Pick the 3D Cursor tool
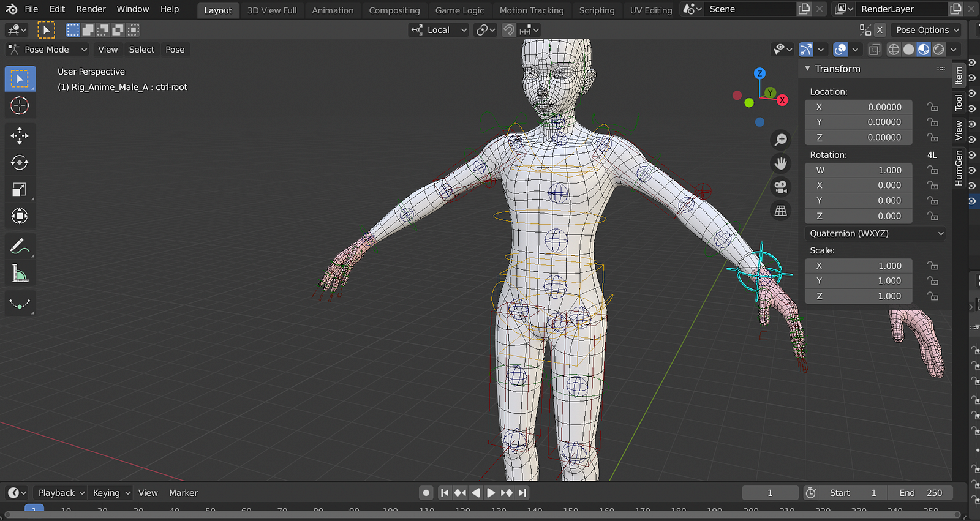The width and height of the screenshot is (980, 521). 20,105
